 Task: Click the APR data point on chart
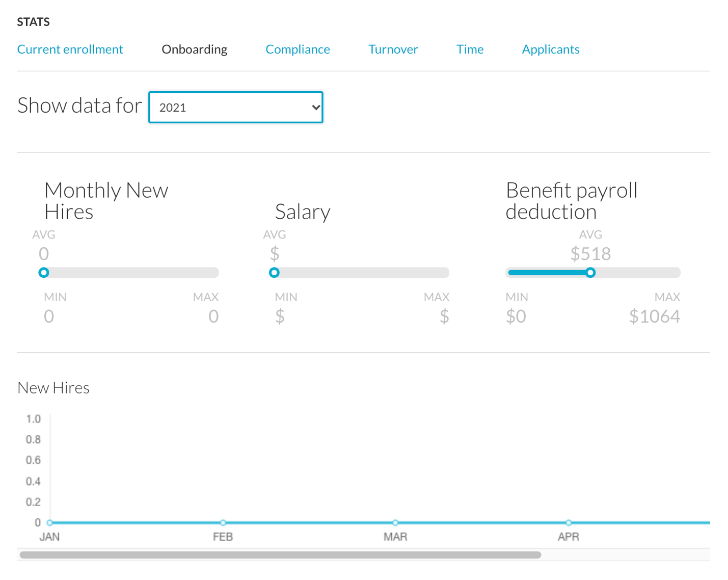tap(569, 522)
